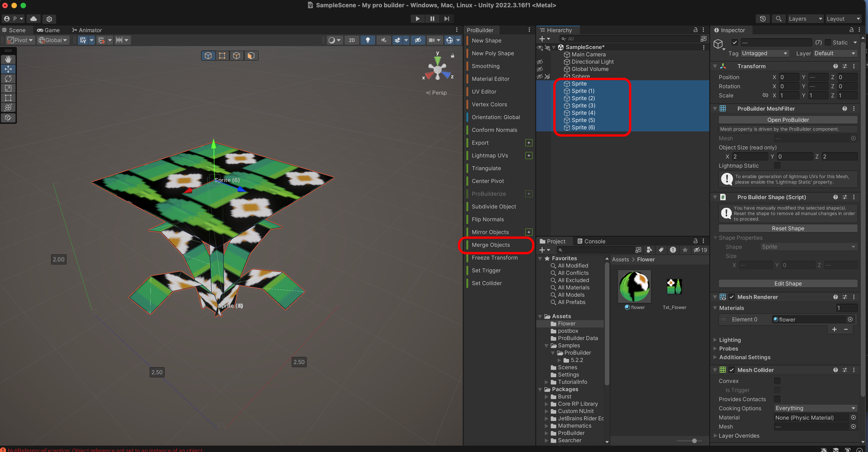This screenshot has height=452, width=868.
Task: Select the Rect transform tool
Action: pyautogui.click(x=8, y=98)
